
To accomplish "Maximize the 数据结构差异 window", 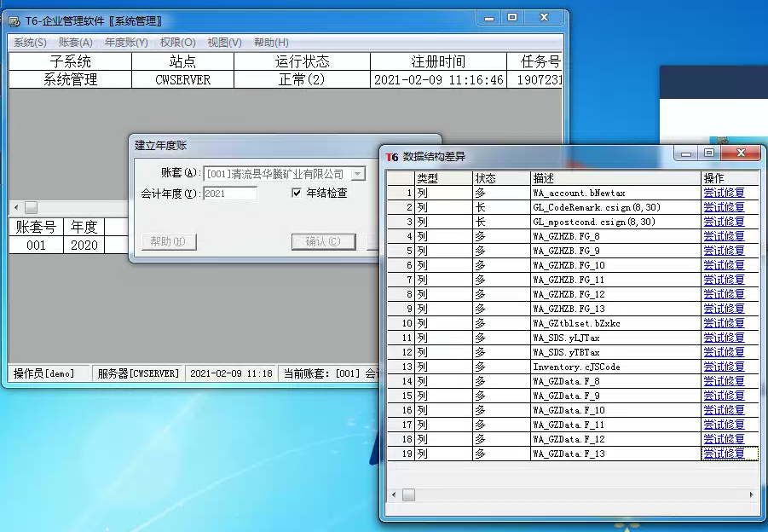I will [708, 153].
